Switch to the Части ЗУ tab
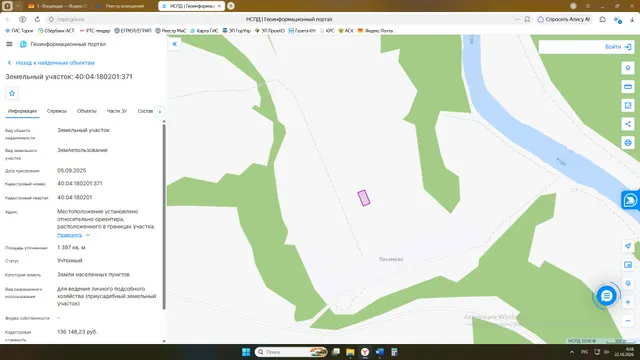 [117, 111]
